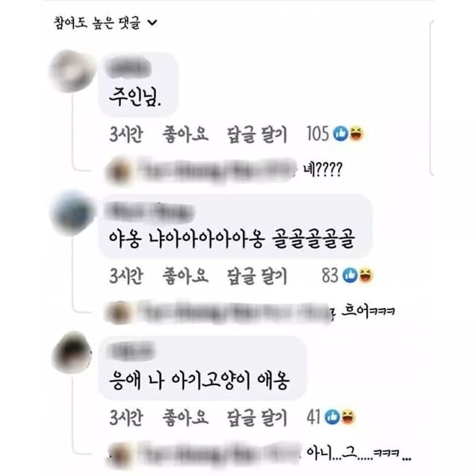Image resolution: width=476 pixels, height=476 pixels.
Task: Click the laughing reaction icon beside 41
Action: [x=348, y=417]
